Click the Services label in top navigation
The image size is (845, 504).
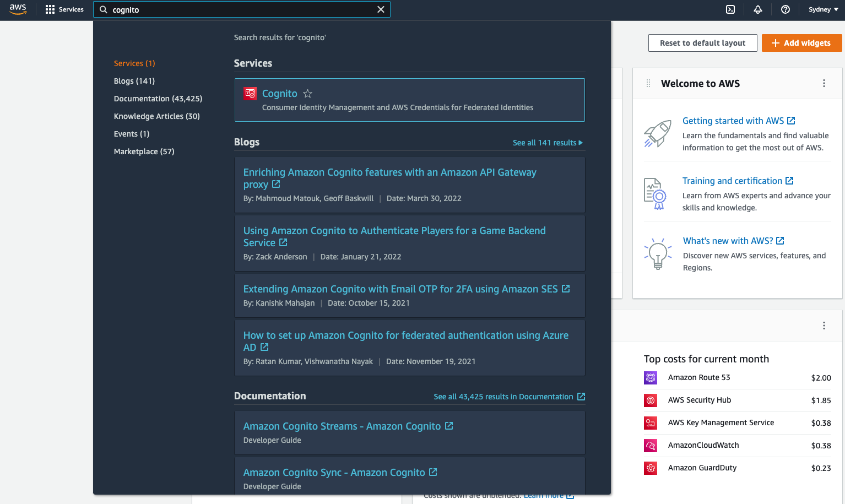click(x=71, y=9)
